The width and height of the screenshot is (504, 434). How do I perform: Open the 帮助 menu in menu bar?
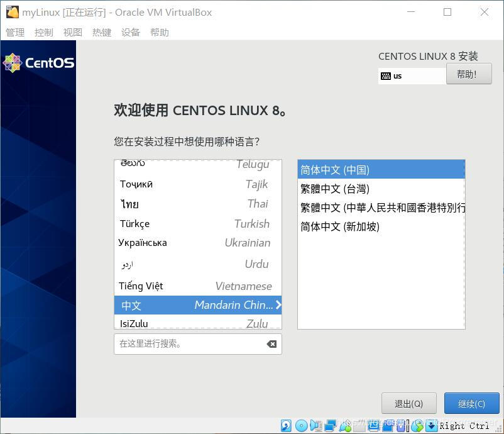click(x=160, y=32)
